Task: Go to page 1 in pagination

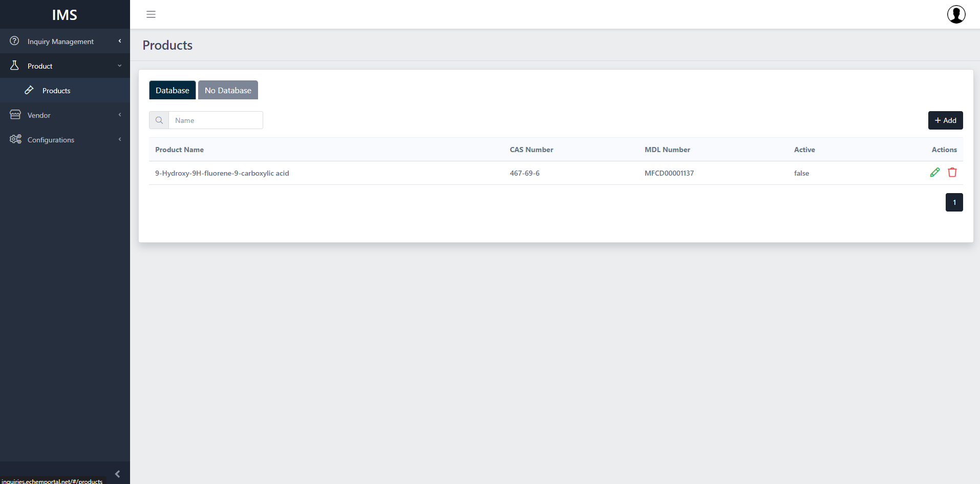Action: tap(954, 202)
